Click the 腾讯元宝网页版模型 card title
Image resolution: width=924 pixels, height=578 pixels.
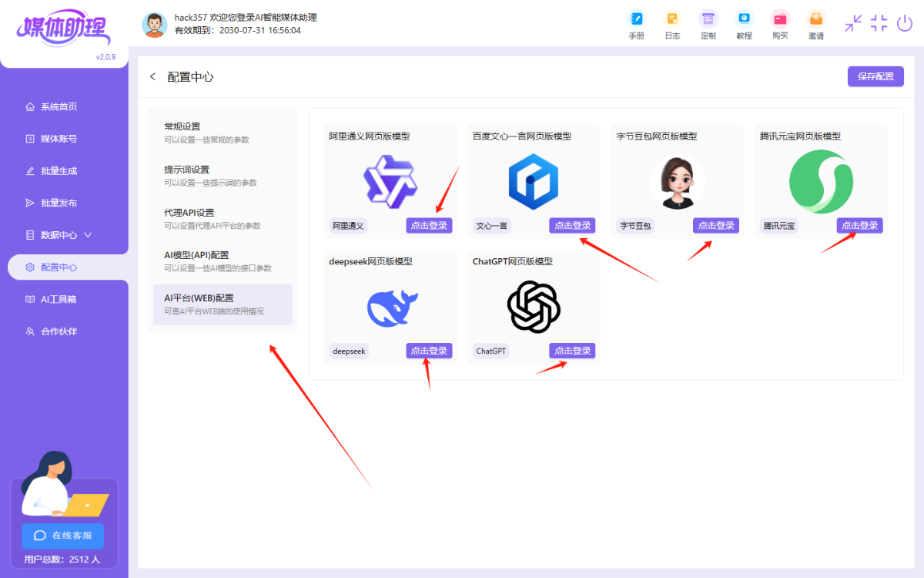800,136
